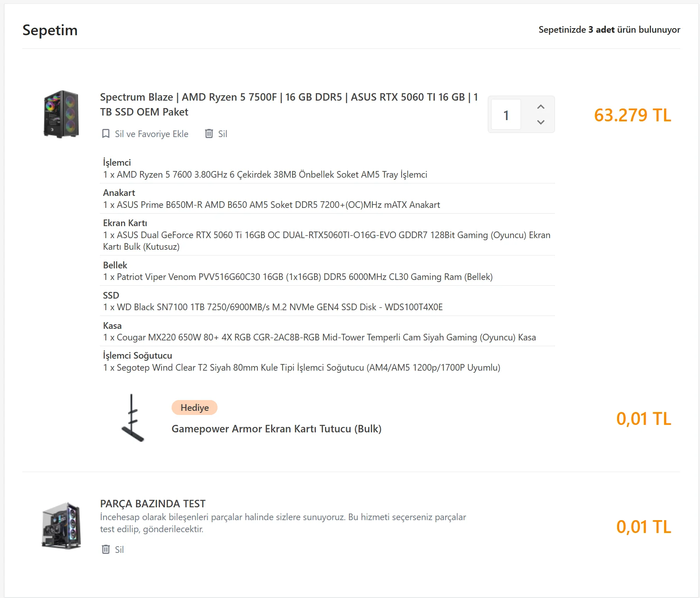Click the trash icon for Spectrum Blaze package
The width and height of the screenshot is (700, 598).
click(x=209, y=134)
